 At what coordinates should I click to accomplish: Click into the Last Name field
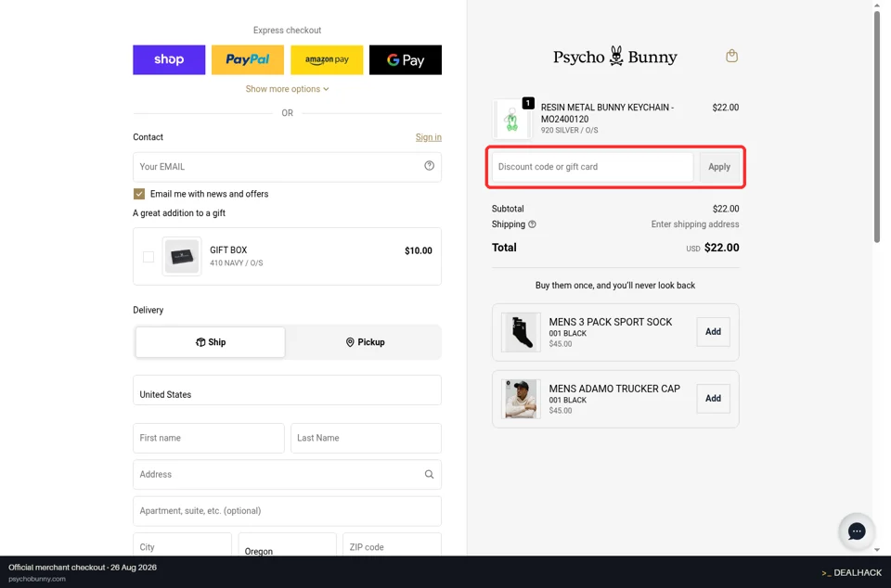(x=366, y=438)
